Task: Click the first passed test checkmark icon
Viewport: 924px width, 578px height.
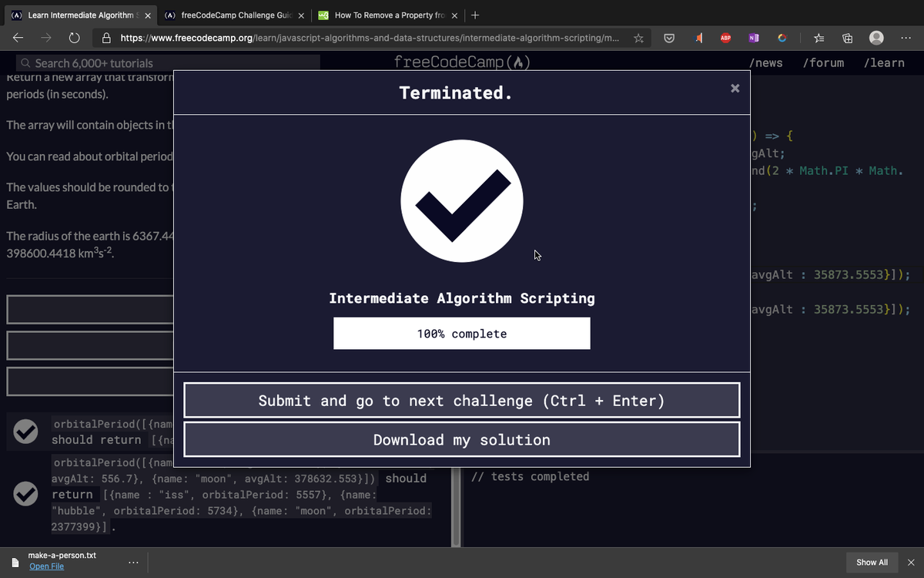Action: (x=26, y=432)
